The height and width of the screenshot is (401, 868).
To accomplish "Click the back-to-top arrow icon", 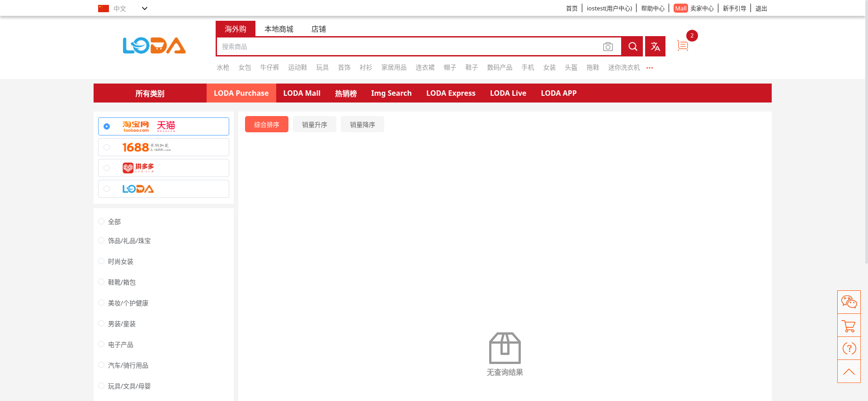I will click(849, 372).
